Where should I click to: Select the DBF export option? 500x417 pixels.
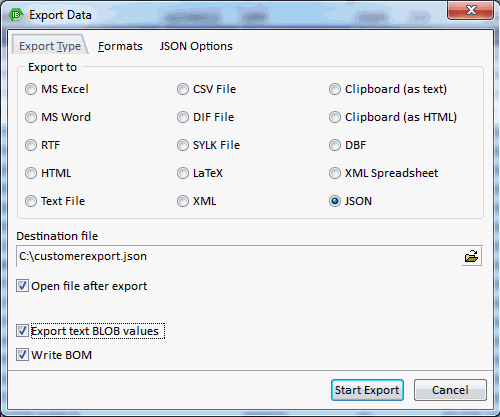tap(335, 145)
